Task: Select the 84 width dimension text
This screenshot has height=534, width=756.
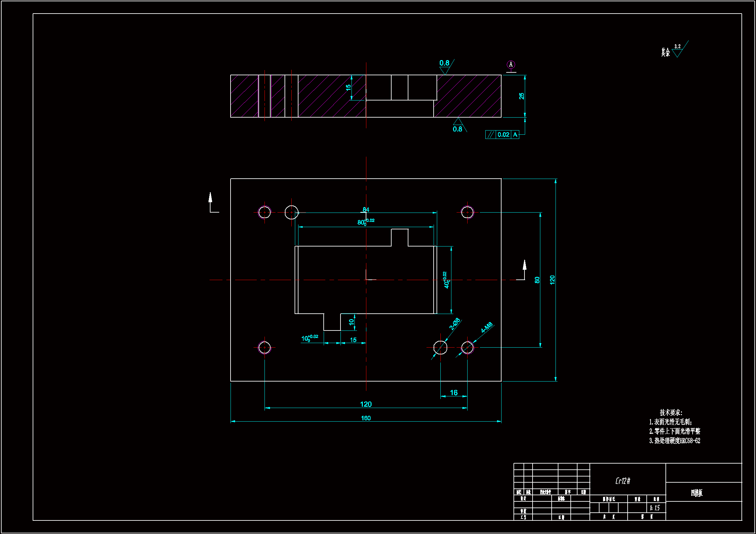Action: (x=366, y=210)
